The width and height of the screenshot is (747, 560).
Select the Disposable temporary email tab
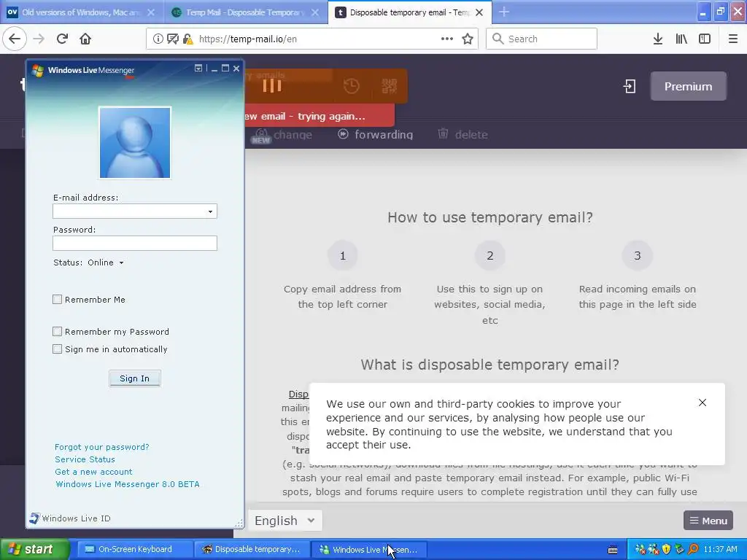tap(409, 12)
